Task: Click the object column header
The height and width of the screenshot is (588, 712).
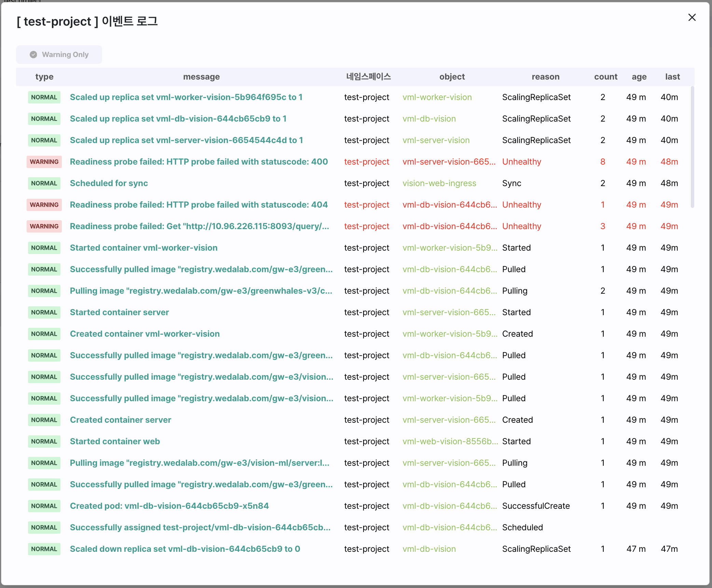Action: [x=452, y=77]
